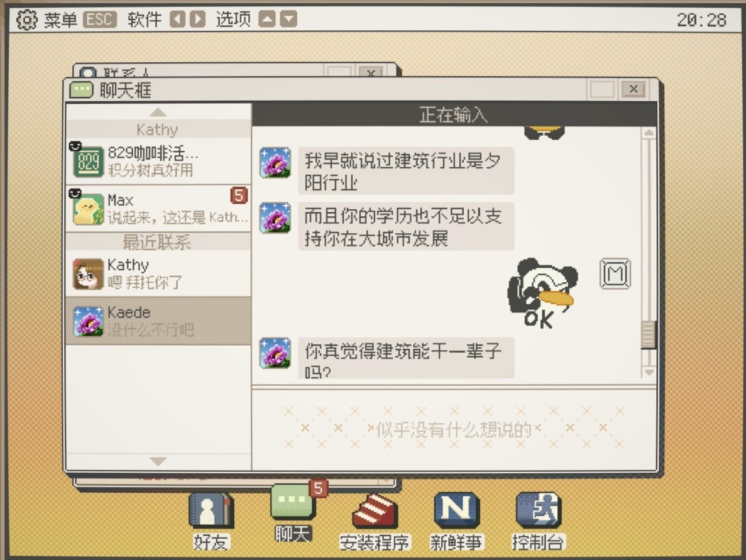746x560 pixels.
Task: Click the settings gear icon
Action: [26, 19]
